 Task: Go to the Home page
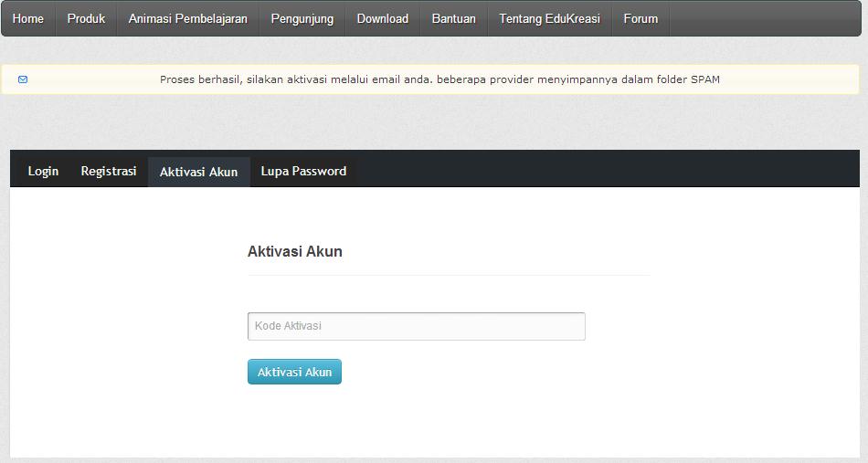tap(28, 19)
